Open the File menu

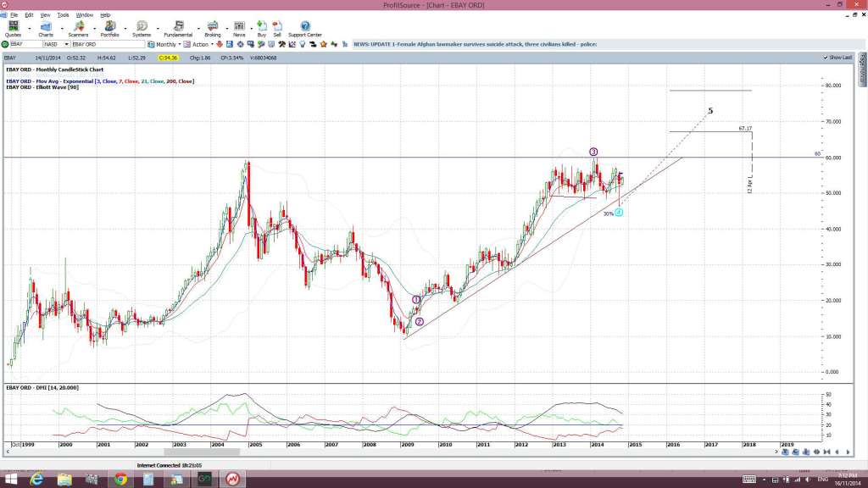[14, 15]
